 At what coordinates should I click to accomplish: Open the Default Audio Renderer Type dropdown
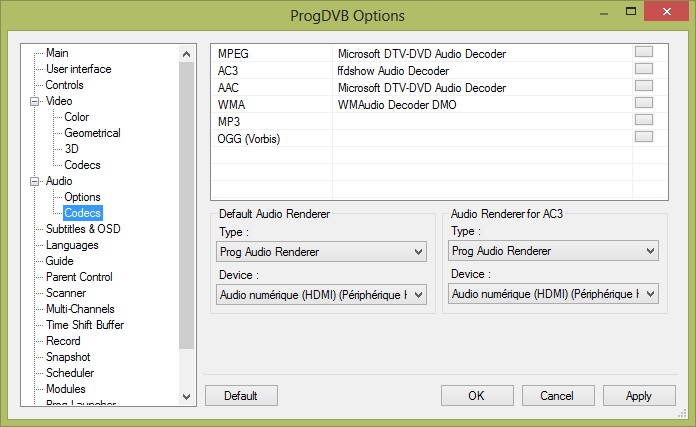click(321, 251)
